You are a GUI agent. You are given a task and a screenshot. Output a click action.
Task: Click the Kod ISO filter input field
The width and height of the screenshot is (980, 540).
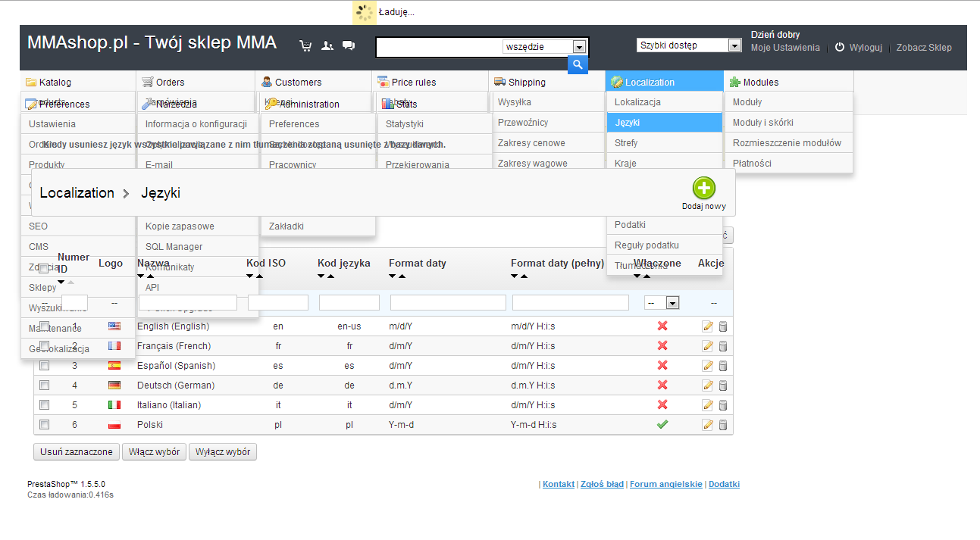tap(277, 303)
